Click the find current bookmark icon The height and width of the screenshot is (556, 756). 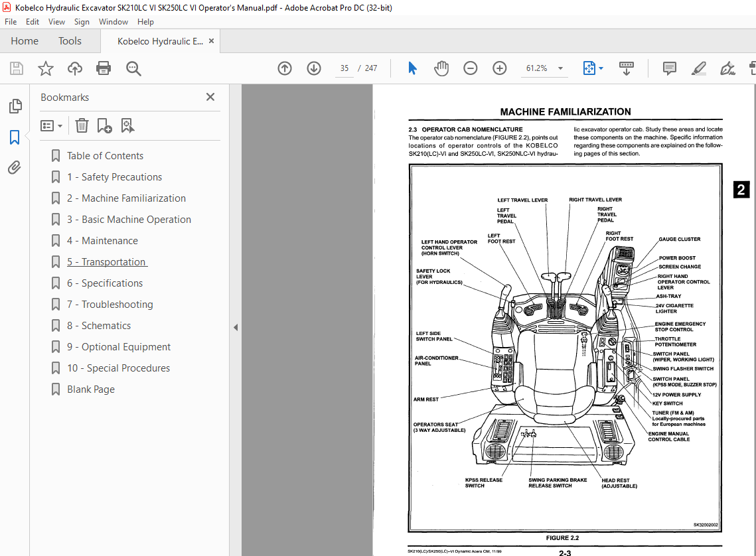pos(127,126)
